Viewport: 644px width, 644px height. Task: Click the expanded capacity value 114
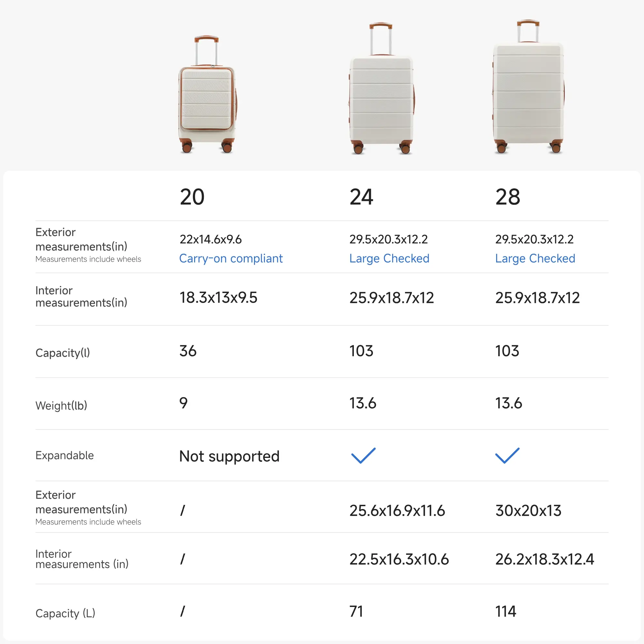[x=506, y=611]
